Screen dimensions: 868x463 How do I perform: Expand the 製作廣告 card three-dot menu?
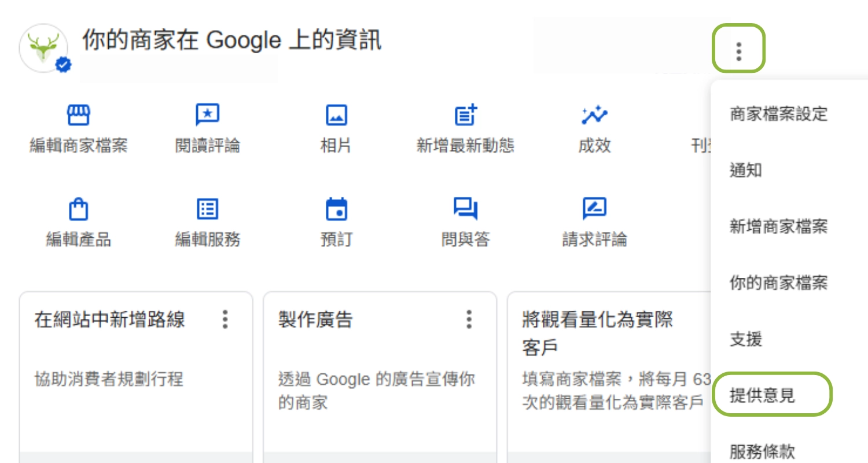(x=469, y=319)
